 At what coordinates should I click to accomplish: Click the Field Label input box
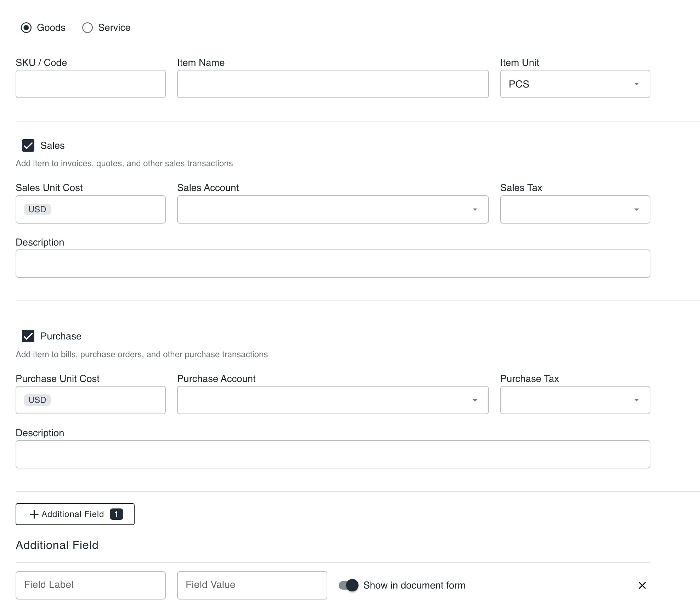[90, 585]
